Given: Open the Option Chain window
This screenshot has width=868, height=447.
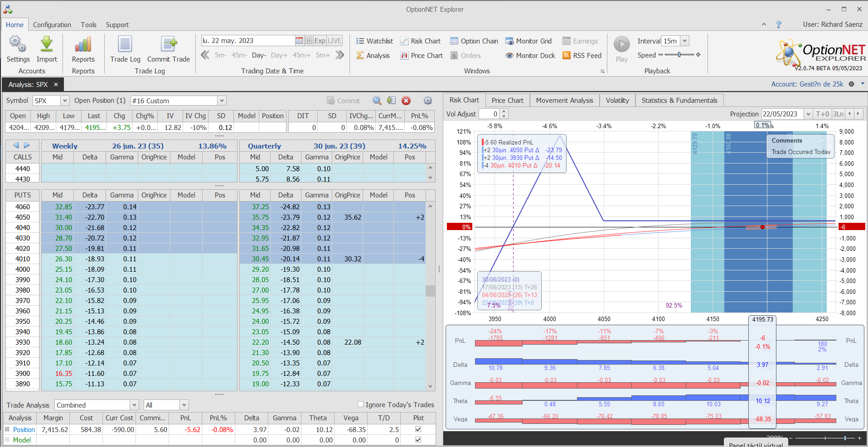Looking at the screenshot, I should 474,41.
